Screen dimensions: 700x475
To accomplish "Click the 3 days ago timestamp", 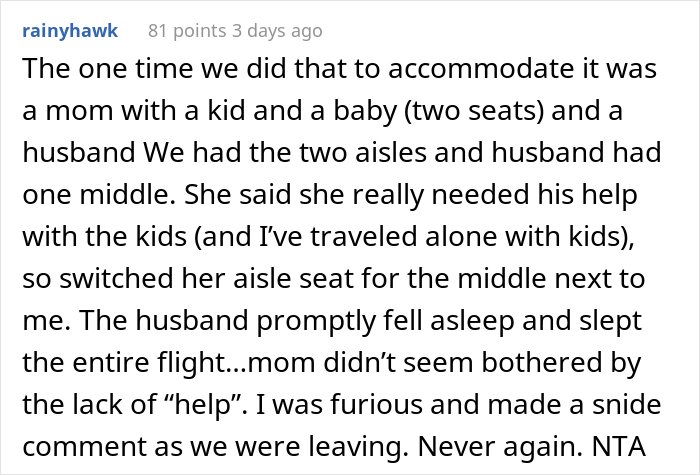I will [281, 30].
